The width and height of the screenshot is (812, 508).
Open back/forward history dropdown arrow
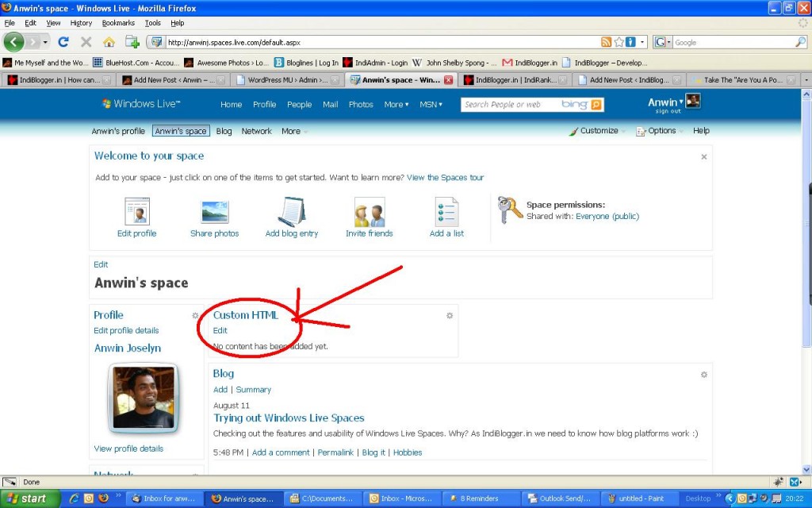(x=45, y=42)
